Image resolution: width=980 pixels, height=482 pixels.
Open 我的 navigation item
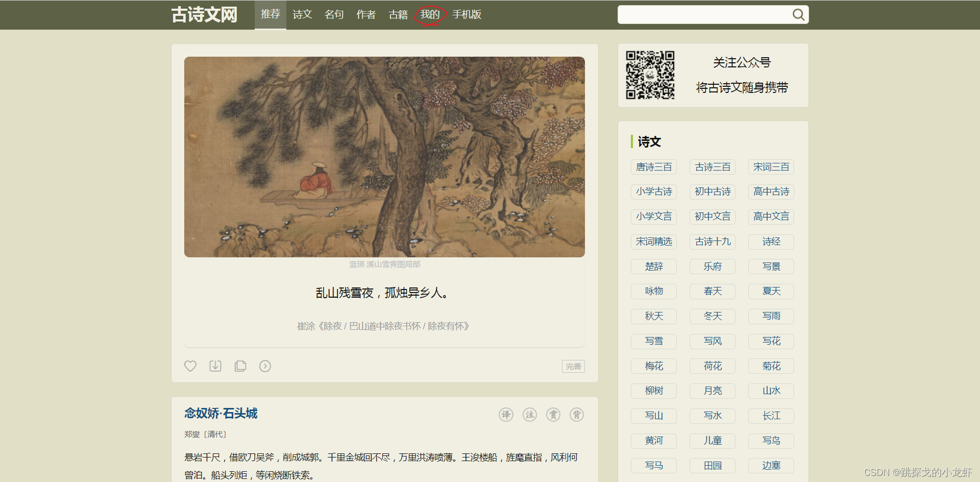tap(430, 14)
